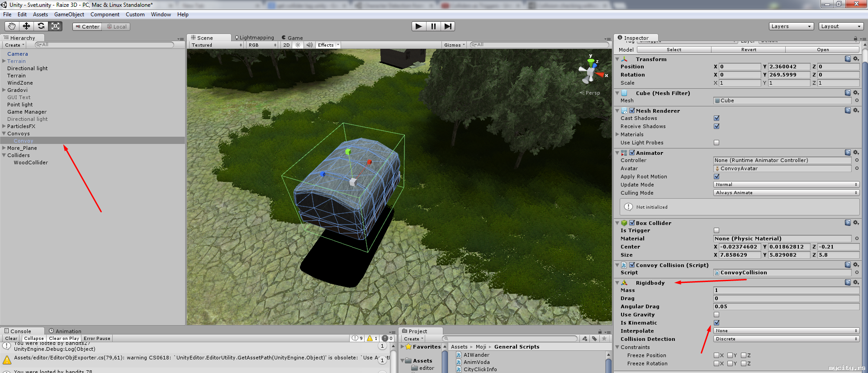Select the Move tool
The image size is (868, 373).
(x=26, y=26)
